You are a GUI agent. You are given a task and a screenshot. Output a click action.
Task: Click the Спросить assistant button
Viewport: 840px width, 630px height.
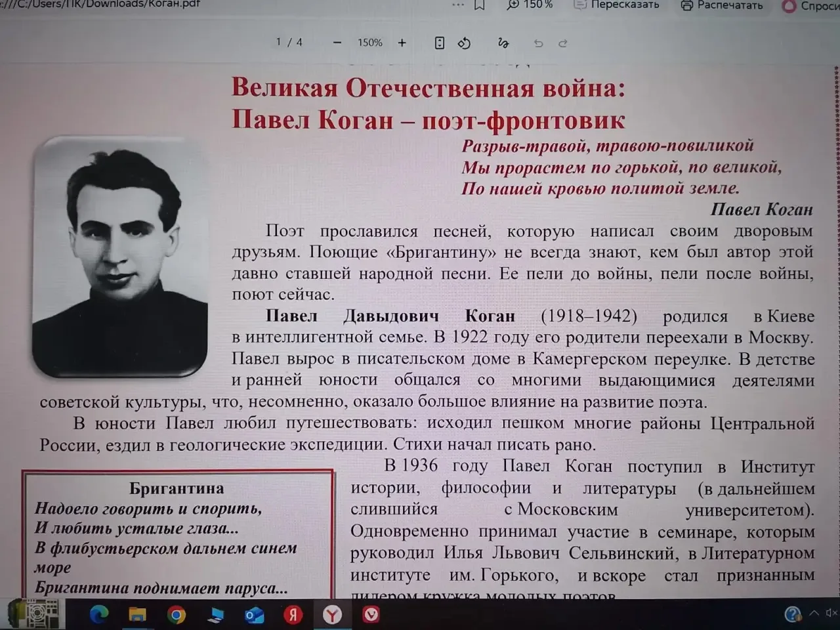tap(811, 6)
